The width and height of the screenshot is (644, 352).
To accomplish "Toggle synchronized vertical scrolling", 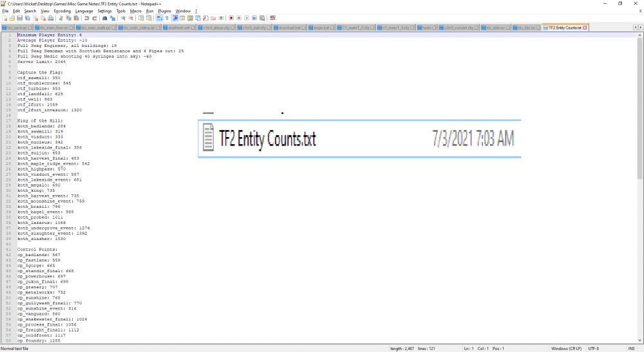I will click(x=141, y=18).
